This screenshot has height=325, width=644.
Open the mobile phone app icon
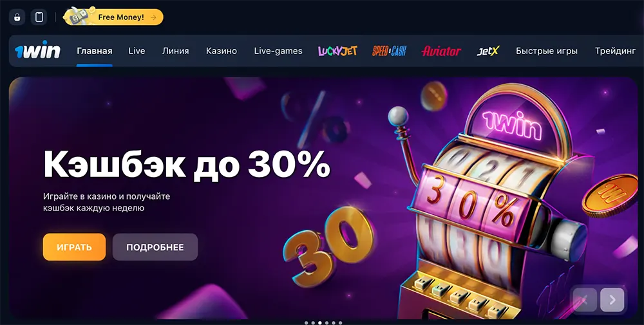[x=39, y=17]
